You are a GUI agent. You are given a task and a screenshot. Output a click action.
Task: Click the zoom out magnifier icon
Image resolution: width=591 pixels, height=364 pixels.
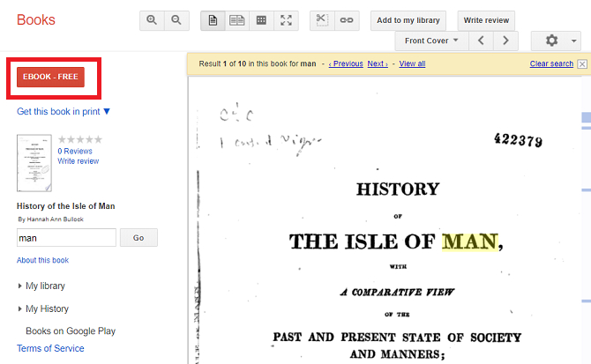176,20
